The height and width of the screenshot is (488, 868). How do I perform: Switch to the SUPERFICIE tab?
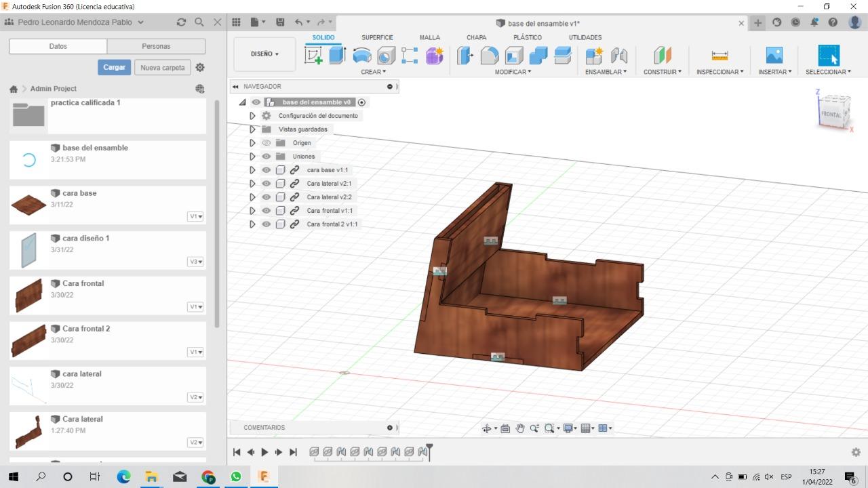377,37
